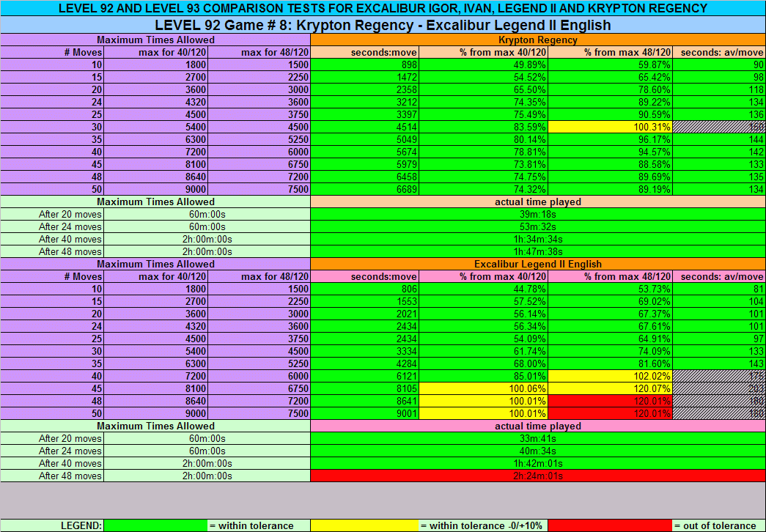Viewport: 766px width, 532px height.
Task: Click the Excalibur seconds:move cell 806
Action: pyautogui.click(x=364, y=289)
